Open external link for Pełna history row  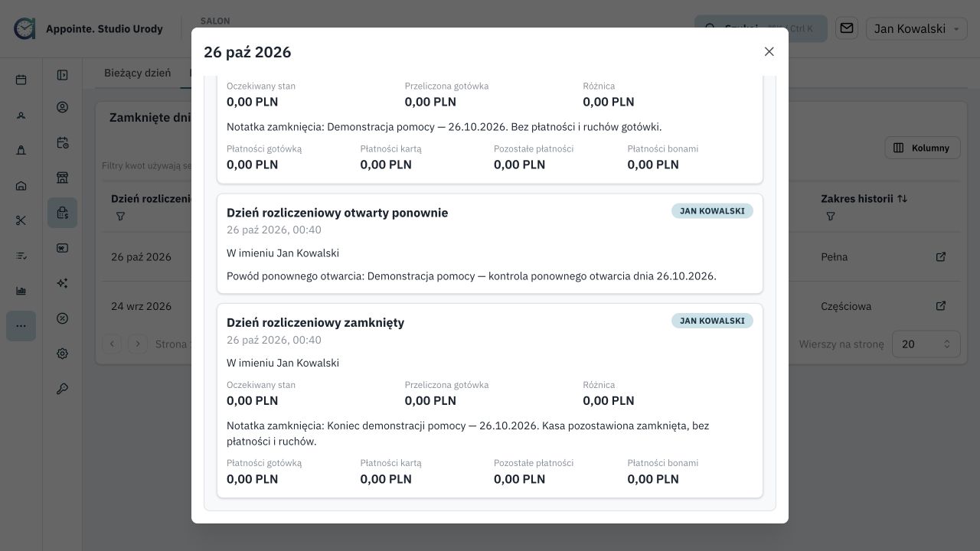point(941,256)
